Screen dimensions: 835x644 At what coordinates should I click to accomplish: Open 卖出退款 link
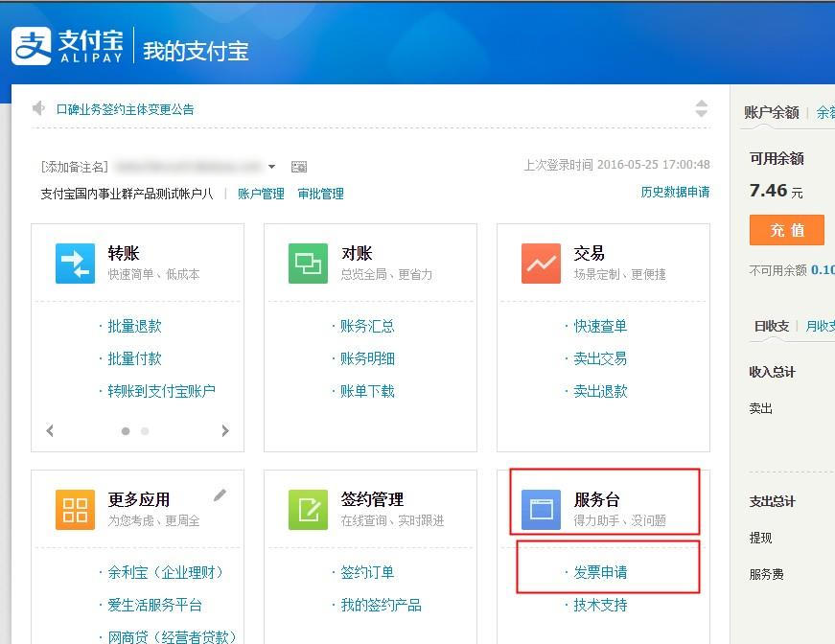[600, 391]
